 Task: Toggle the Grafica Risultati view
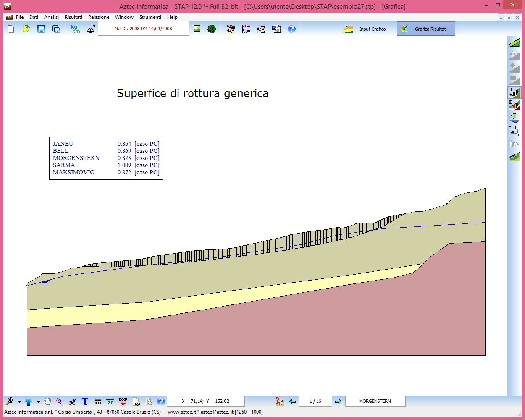point(426,29)
